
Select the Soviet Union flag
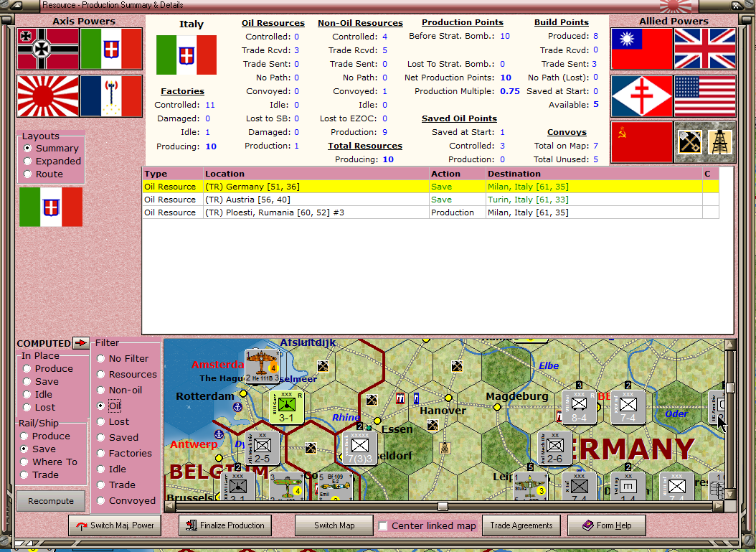click(642, 142)
